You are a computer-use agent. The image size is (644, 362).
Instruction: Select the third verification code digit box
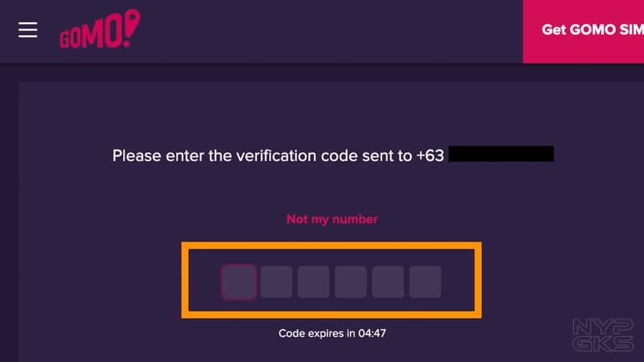313,282
